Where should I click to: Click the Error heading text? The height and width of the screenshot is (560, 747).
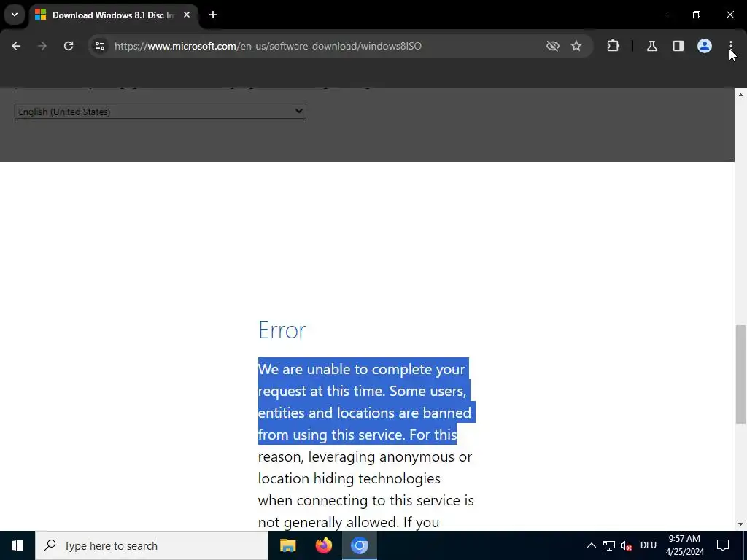coord(282,330)
